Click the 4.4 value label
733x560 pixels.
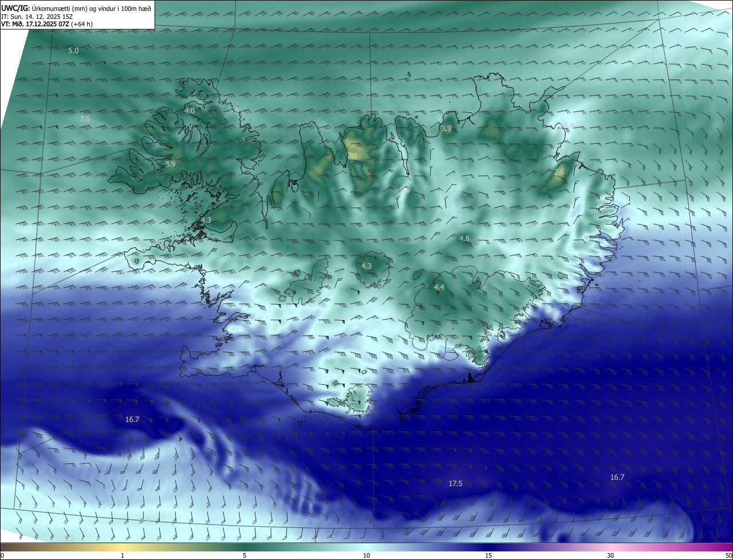(x=439, y=287)
